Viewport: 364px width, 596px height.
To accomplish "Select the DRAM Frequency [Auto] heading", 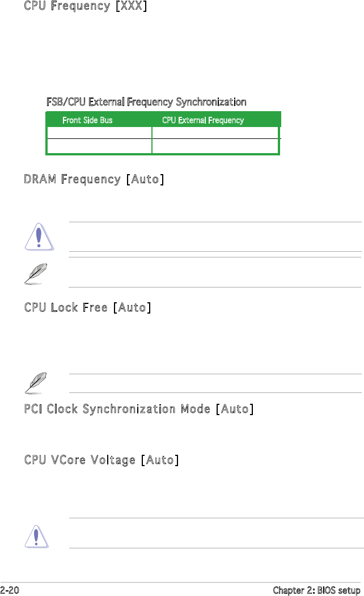I will click(94, 180).
